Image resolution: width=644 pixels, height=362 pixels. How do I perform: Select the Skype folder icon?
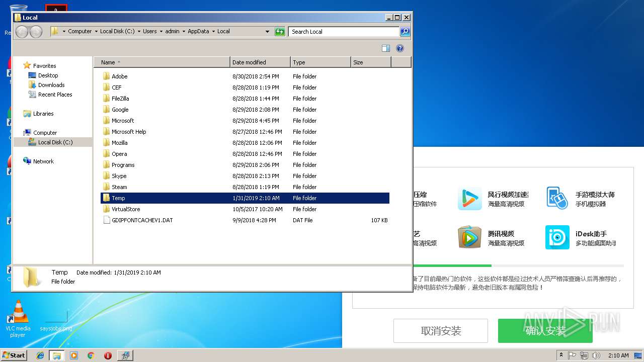106,176
